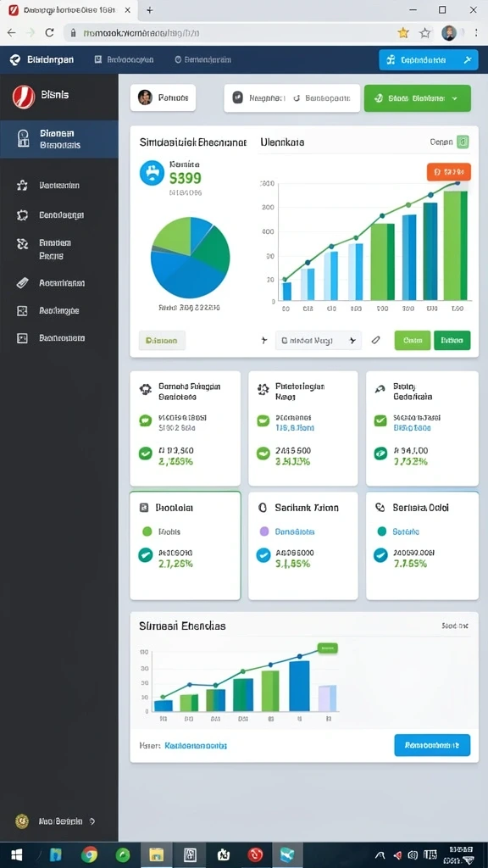The image size is (488, 868).
Task: Open the eraser-icon item in the sidebar
Action: [59, 283]
